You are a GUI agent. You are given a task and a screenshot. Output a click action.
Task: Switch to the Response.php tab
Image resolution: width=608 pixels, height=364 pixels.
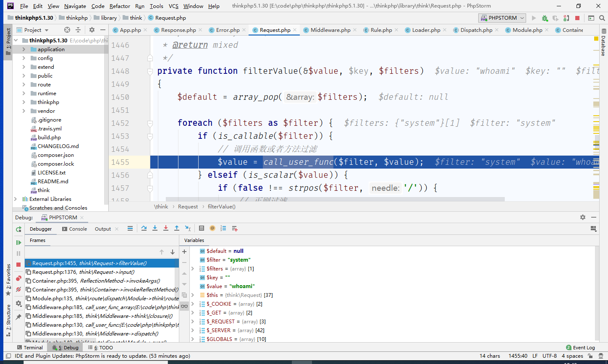click(x=178, y=30)
